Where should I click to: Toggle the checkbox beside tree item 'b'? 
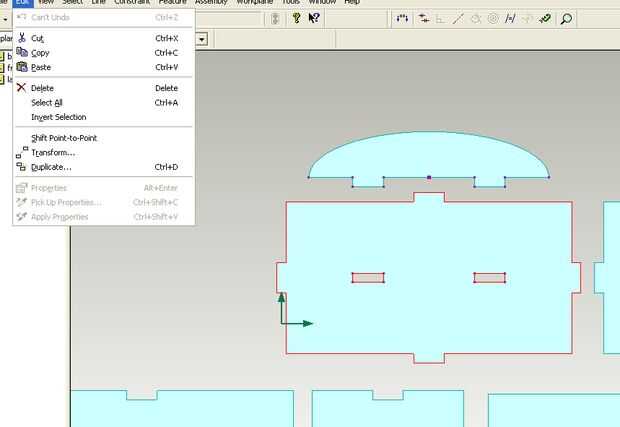1,56
